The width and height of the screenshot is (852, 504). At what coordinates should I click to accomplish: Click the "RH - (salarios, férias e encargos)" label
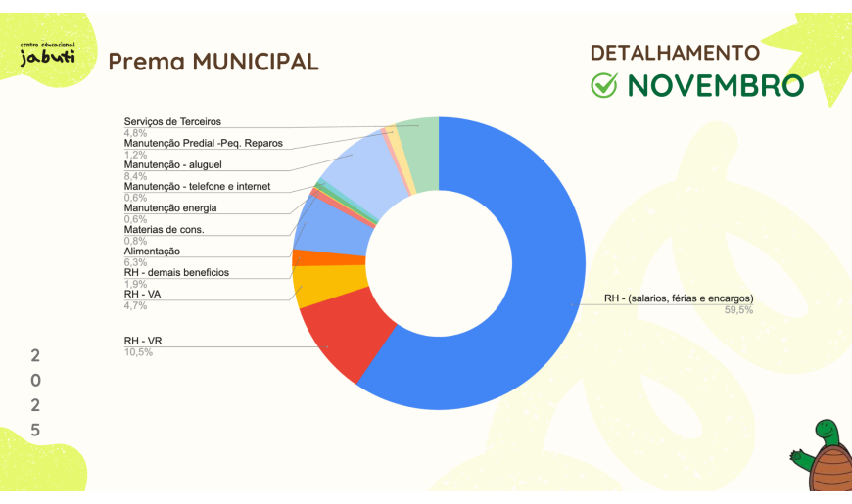(x=678, y=298)
